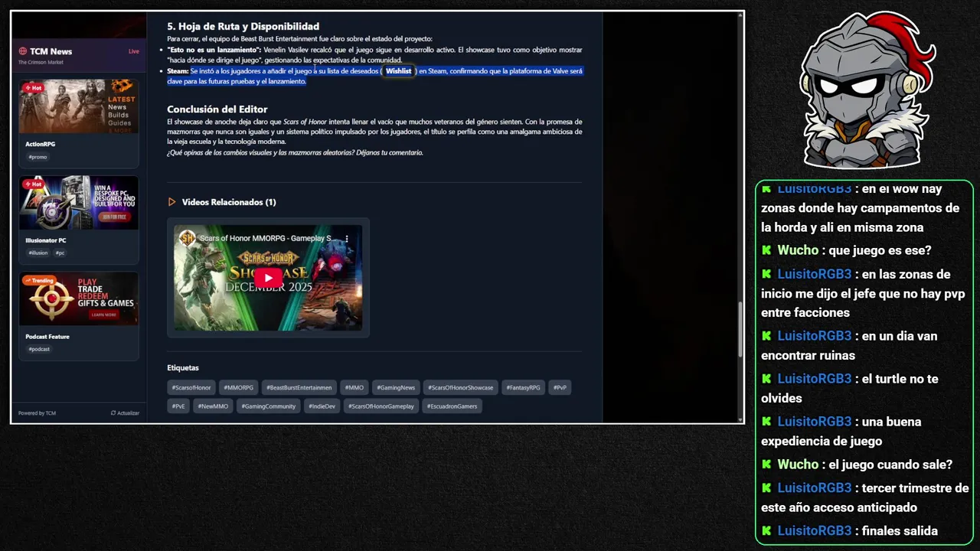The width and height of the screenshot is (980, 551).
Task: Click the #PvP tag
Action: pyautogui.click(x=560, y=388)
